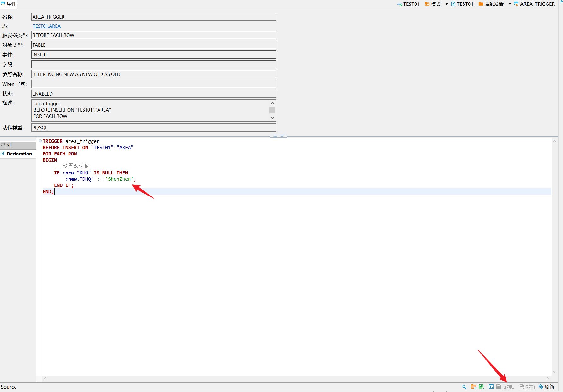Click the 状态 field showing ENABLED
This screenshot has height=392, width=563.
coord(154,94)
